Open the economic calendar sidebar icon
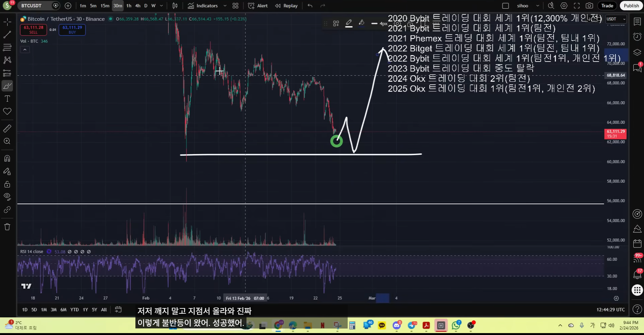The height and width of the screenshot is (335, 644). click(637, 243)
